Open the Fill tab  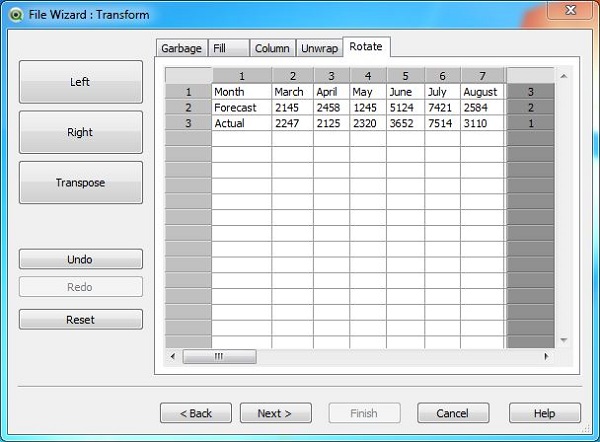[x=228, y=48]
